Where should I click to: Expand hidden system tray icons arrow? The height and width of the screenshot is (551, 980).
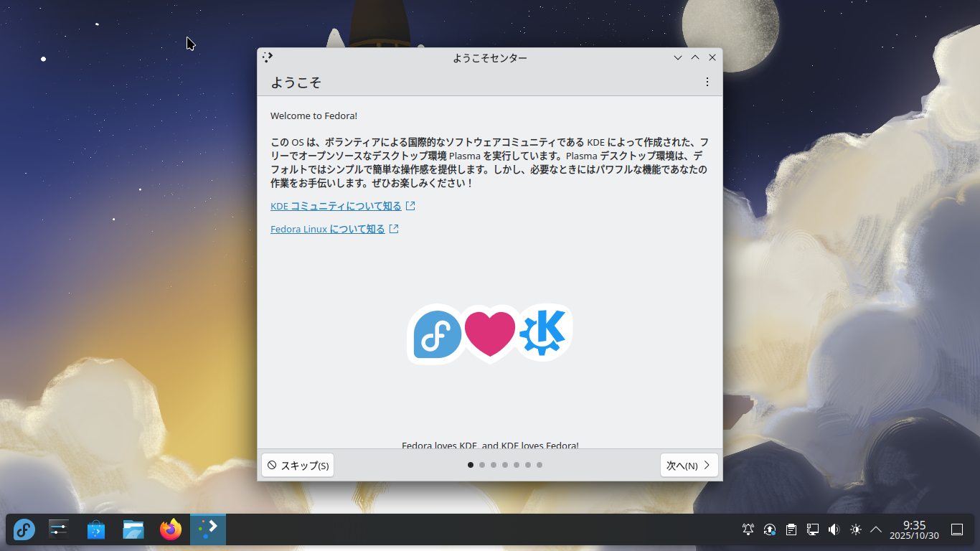876,529
